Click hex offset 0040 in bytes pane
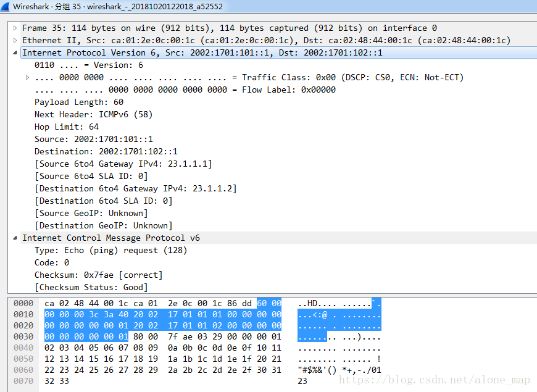Image resolution: width=537 pixels, height=392 pixels. [x=23, y=348]
